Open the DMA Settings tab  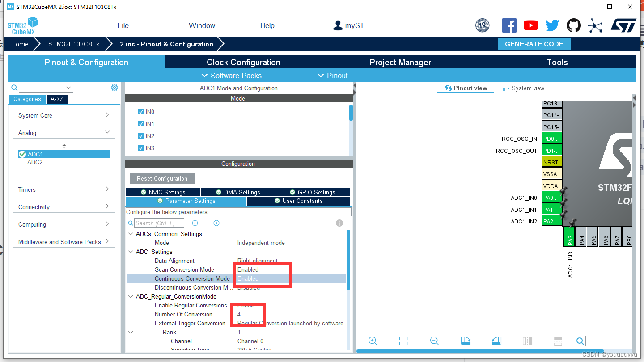click(x=238, y=192)
